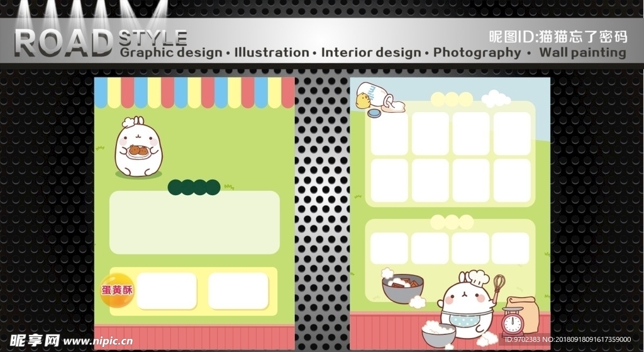
Task: Select the "Graphic design" banner text
Action: pyautogui.click(x=171, y=53)
